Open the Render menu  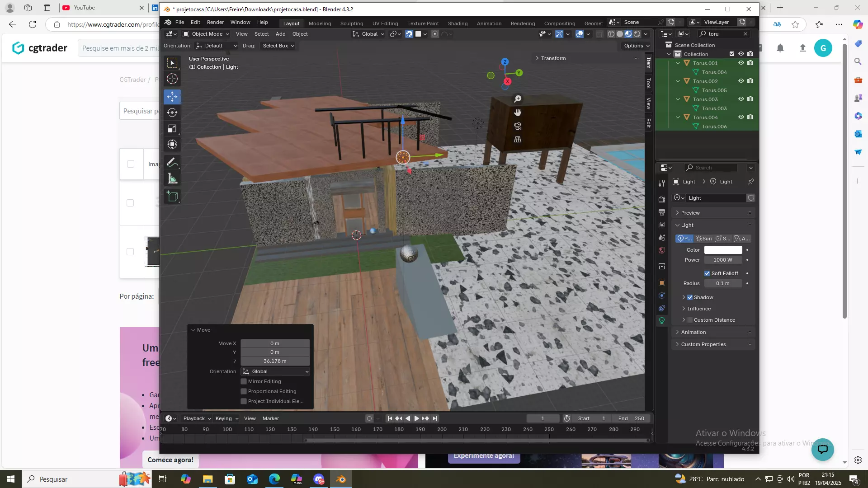tap(215, 22)
